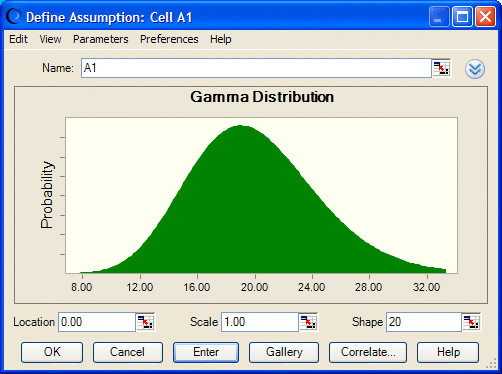
Task: Open the Edit menu
Action: pos(18,39)
